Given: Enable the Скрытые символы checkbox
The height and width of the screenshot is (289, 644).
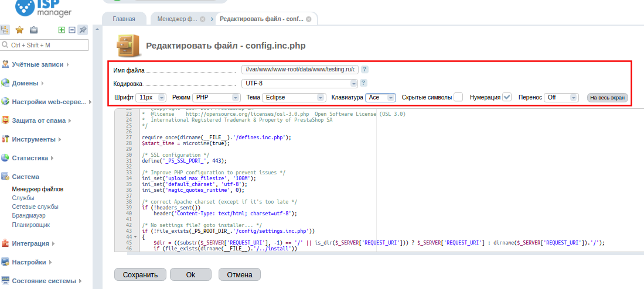Looking at the screenshot, I should [458, 97].
